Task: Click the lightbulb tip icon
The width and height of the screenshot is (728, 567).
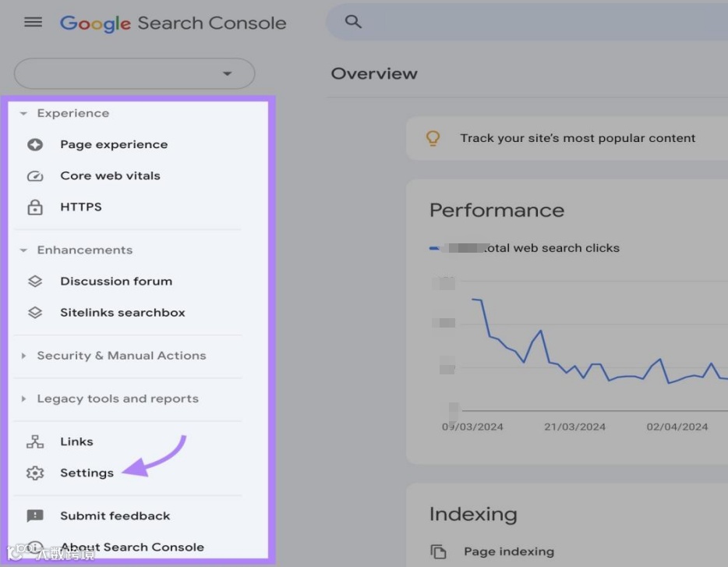Action: [x=433, y=138]
